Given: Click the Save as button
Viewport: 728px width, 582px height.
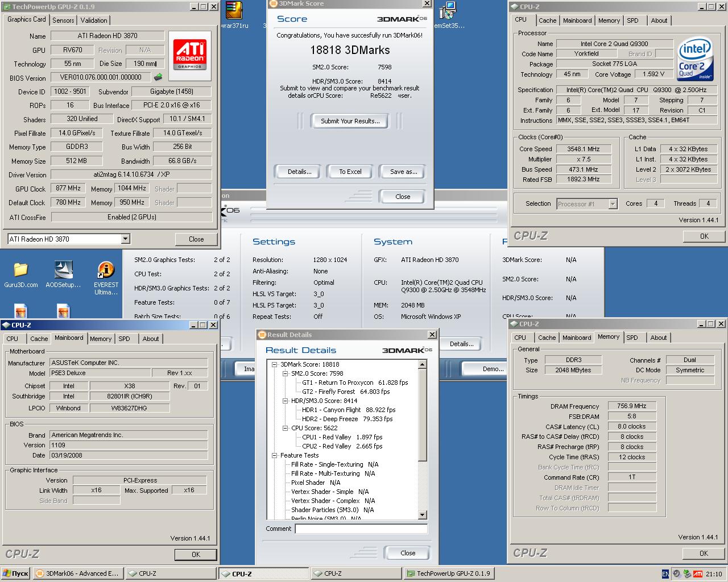Looking at the screenshot, I should pyautogui.click(x=403, y=172).
